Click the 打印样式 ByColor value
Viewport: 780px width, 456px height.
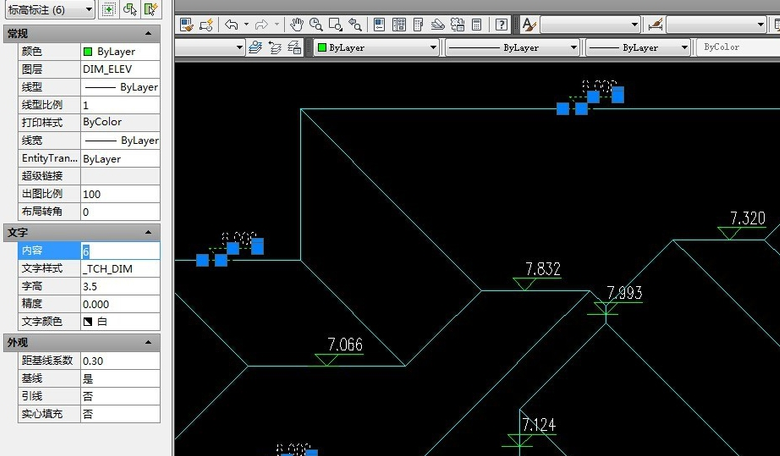120,122
